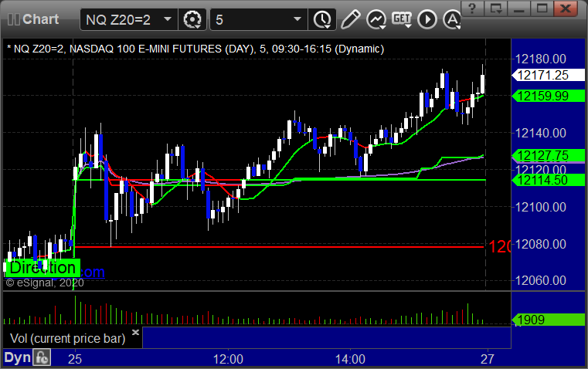The height and width of the screenshot is (369, 588).
Task: Click the 12140.00 price axis label
Action: point(540,133)
